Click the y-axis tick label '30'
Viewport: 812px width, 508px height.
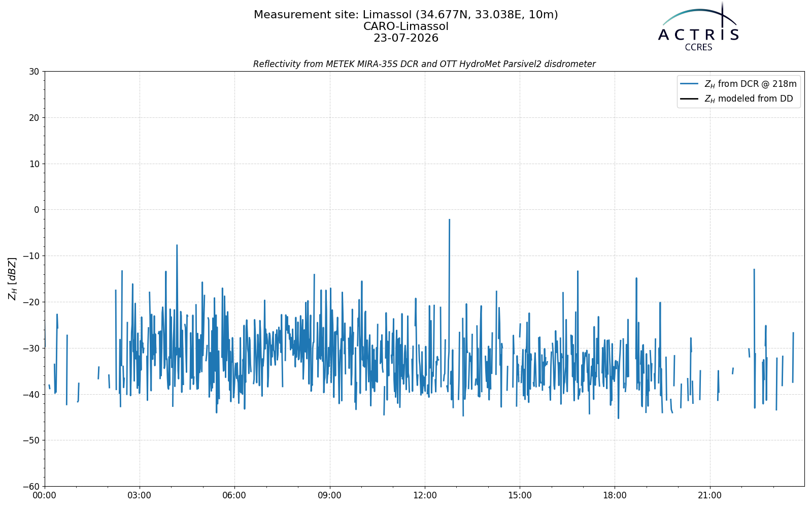click(x=34, y=72)
